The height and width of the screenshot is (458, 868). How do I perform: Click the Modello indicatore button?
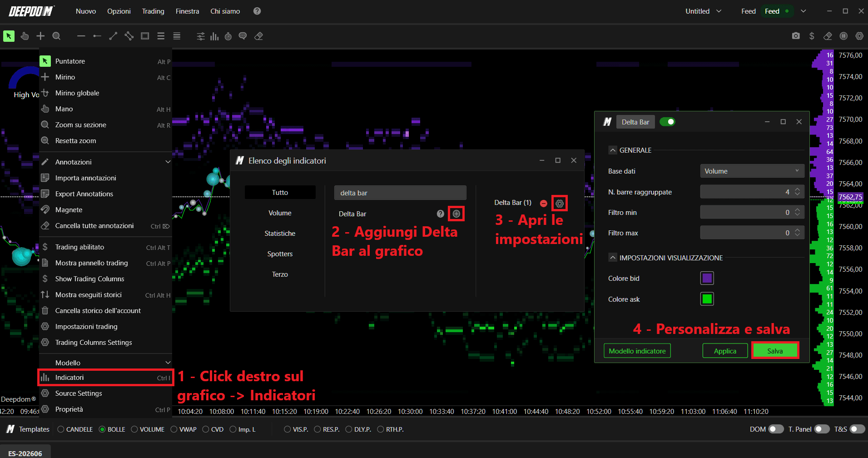point(637,351)
